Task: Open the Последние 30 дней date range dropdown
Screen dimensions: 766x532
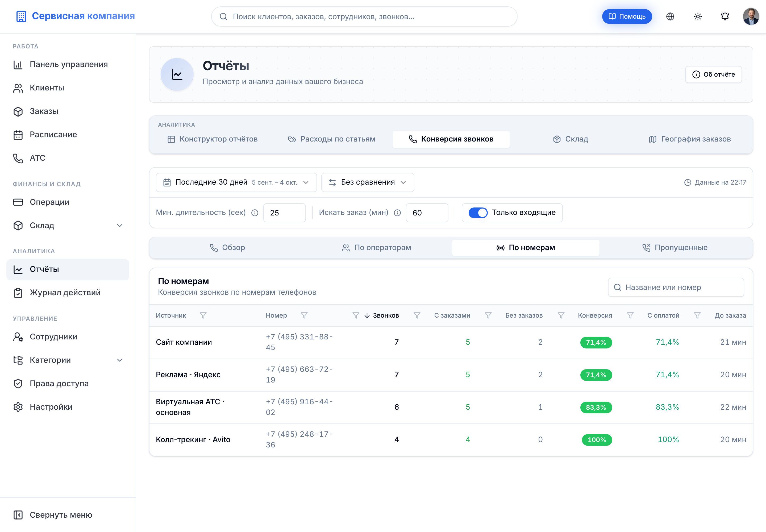Action: point(236,182)
